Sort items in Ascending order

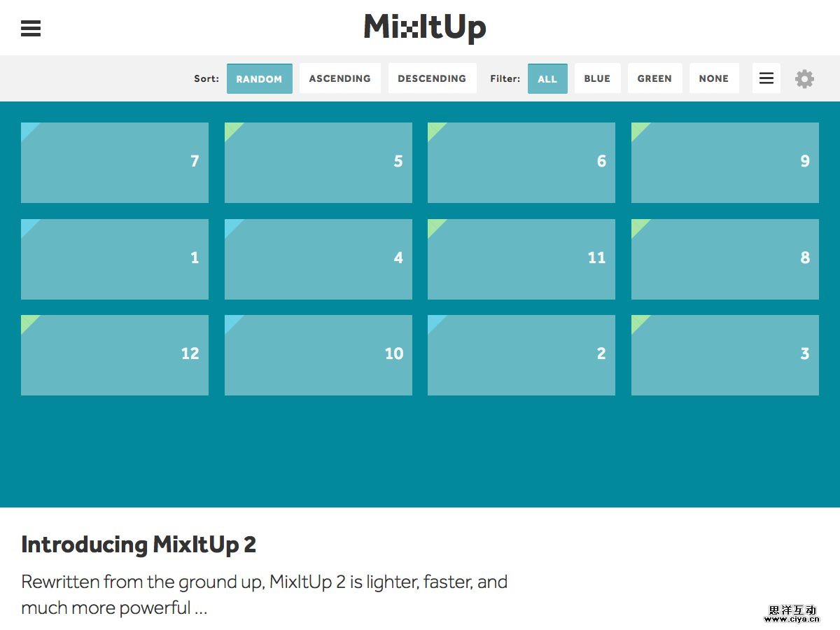[x=339, y=78]
